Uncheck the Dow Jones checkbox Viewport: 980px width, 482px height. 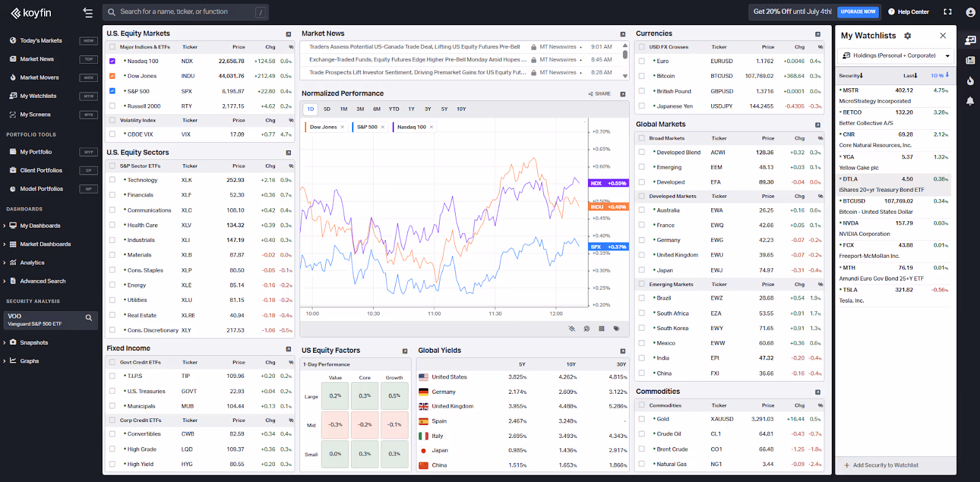coord(112,76)
